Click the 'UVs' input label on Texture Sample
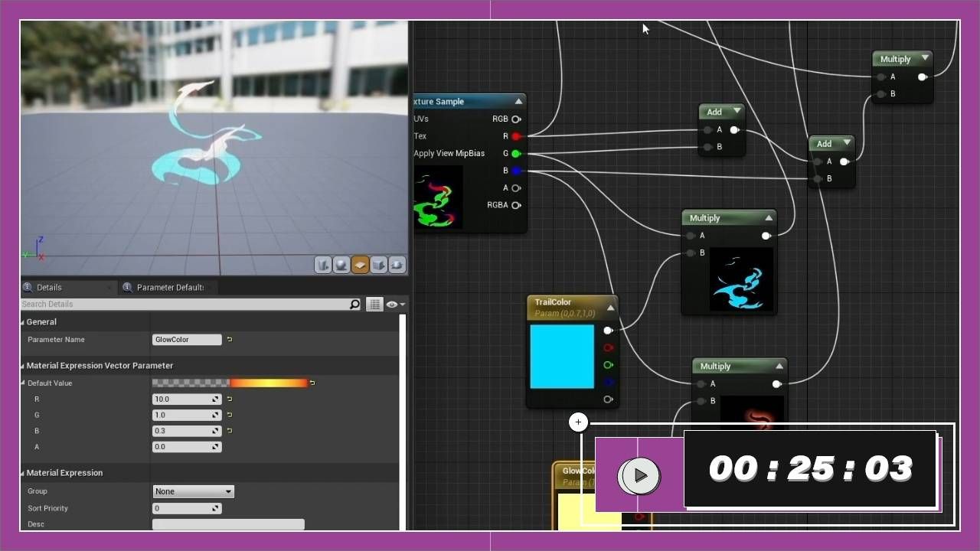Screen dimensions: 980x551 click(421, 119)
